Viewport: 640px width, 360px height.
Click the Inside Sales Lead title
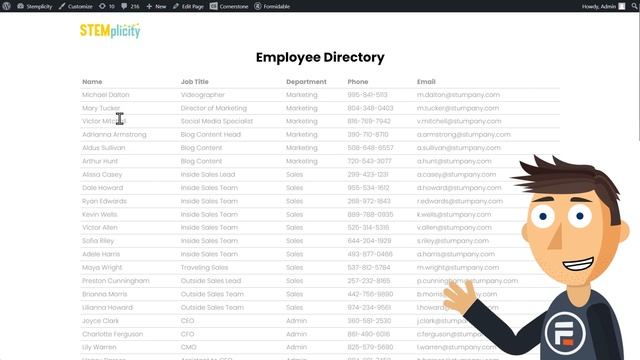point(208,174)
